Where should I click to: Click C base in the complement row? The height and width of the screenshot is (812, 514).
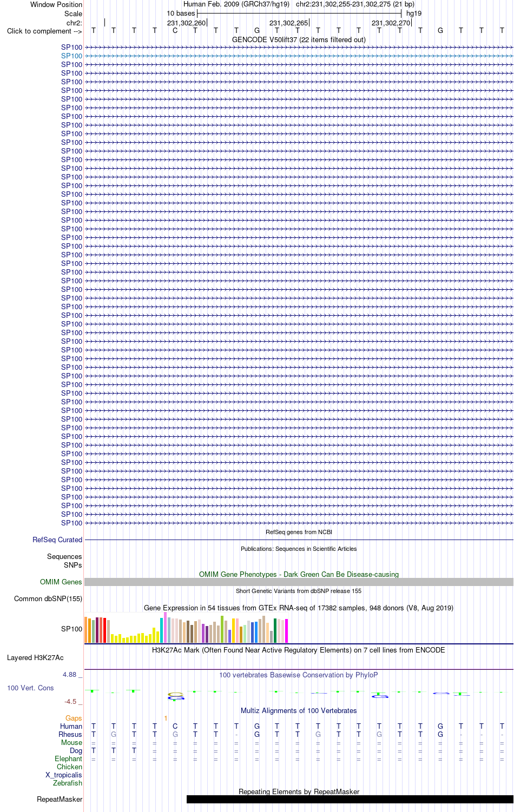click(x=175, y=31)
